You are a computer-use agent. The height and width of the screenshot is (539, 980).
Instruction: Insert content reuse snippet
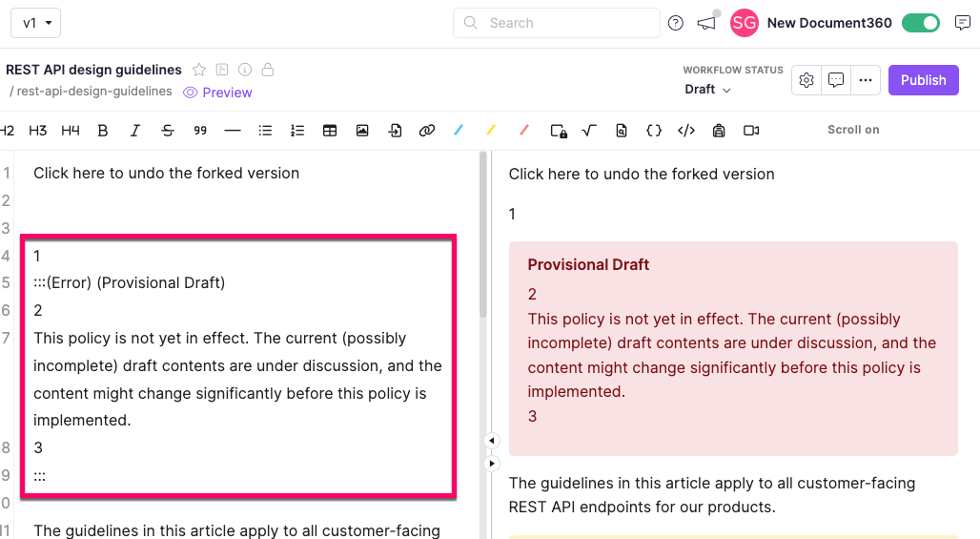tap(719, 130)
